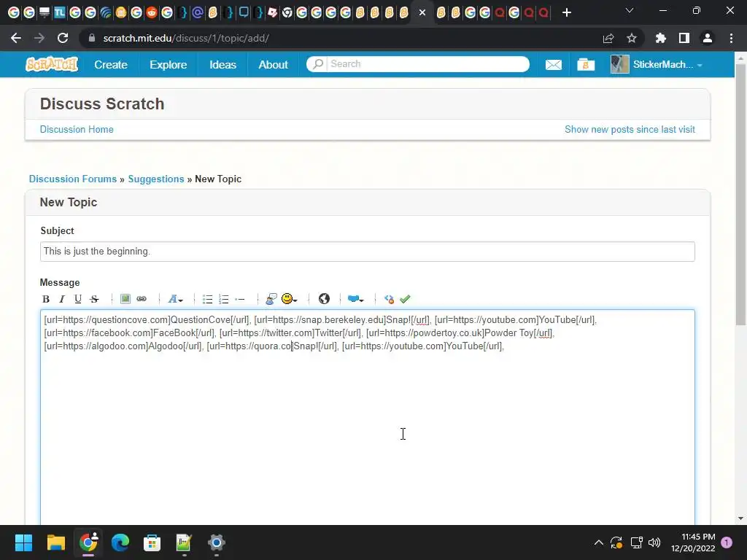Go back to the previous page
The image size is (747, 560).
[x=16, y=38]
